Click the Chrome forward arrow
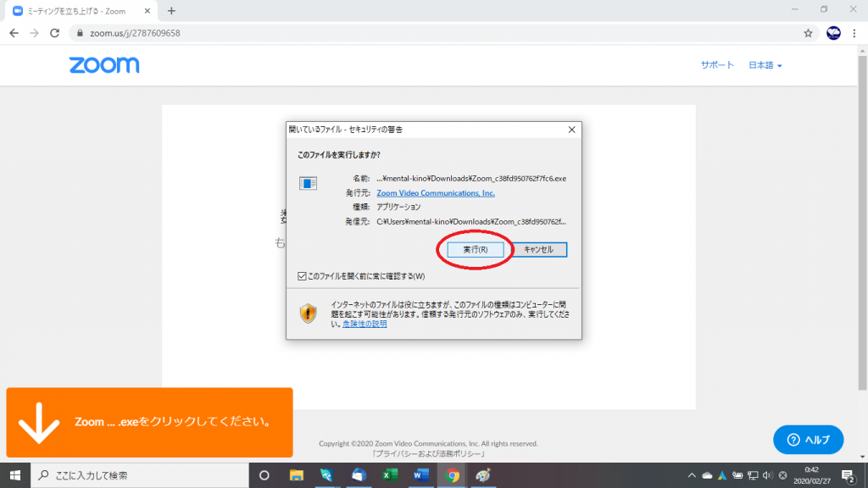 [34, 33]
